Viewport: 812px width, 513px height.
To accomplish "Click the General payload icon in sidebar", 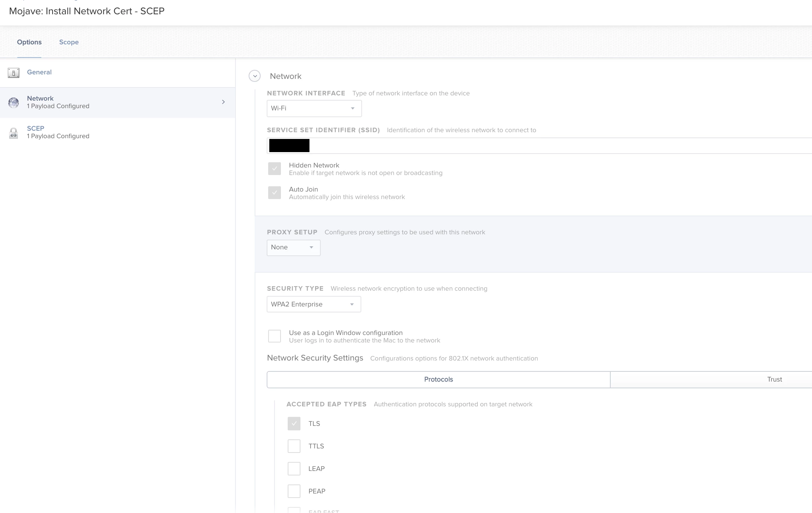I will [x=14, y=72].
